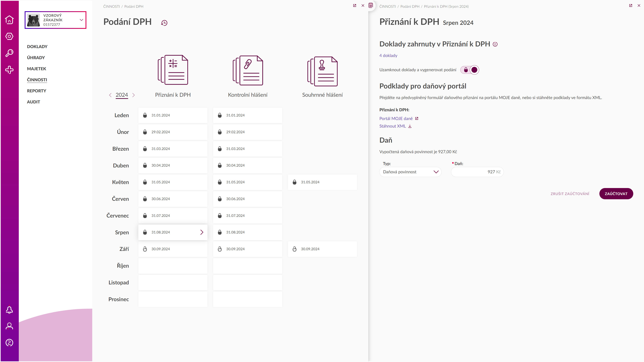Open the Portál MOJE daně link
Viewport: 644px width, 362px height.
click(x=396, y=118)
